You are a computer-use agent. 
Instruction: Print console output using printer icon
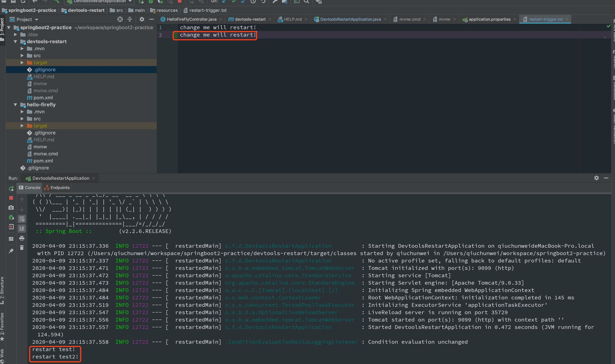pyautogui.click(x=22, y=238)
